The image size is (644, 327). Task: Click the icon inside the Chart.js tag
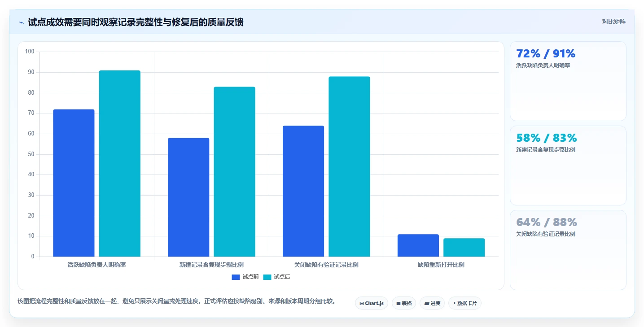point(361,304)
